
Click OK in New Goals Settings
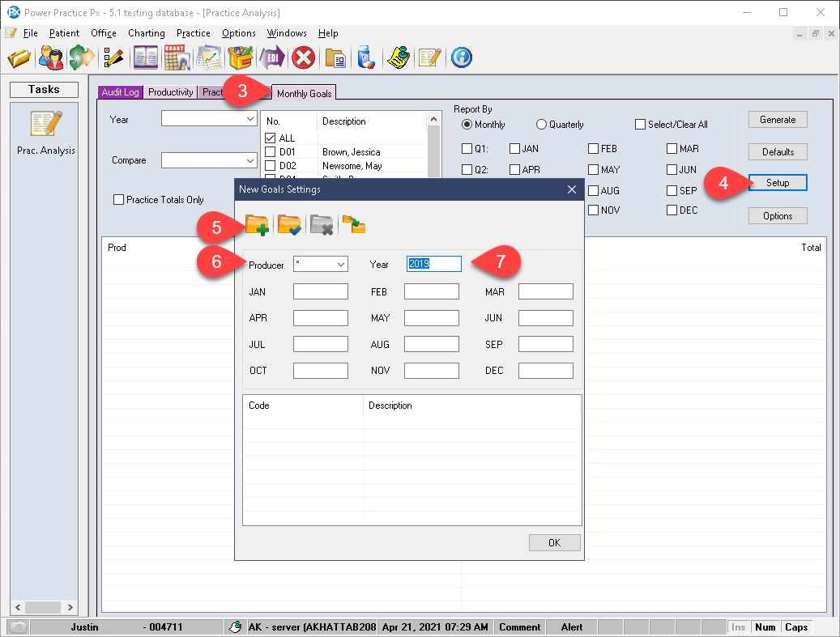pyautogui.click(x=554, y=543)
